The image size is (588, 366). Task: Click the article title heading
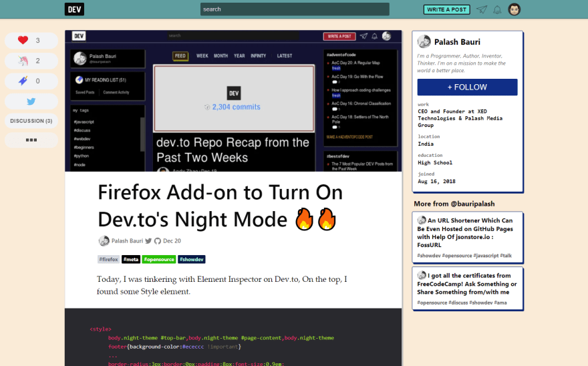coord(220,206)
